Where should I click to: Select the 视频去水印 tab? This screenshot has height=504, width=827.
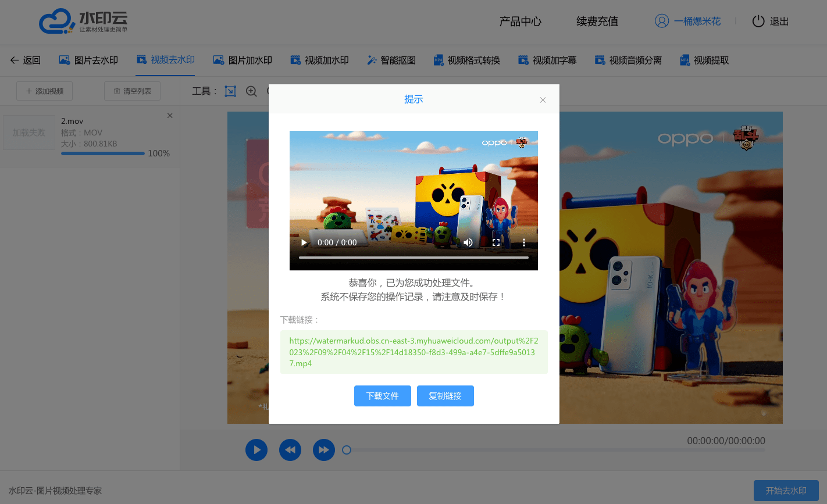(166, 59)
